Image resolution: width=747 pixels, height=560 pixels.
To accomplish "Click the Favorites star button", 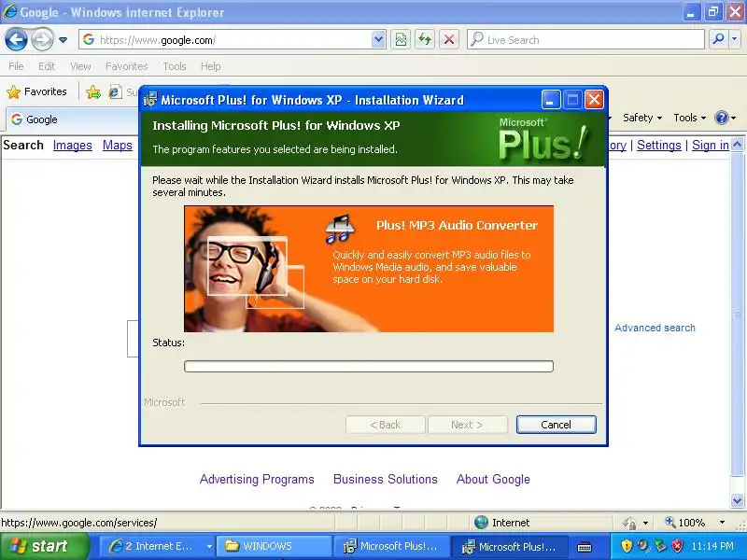I will (37, 91).
